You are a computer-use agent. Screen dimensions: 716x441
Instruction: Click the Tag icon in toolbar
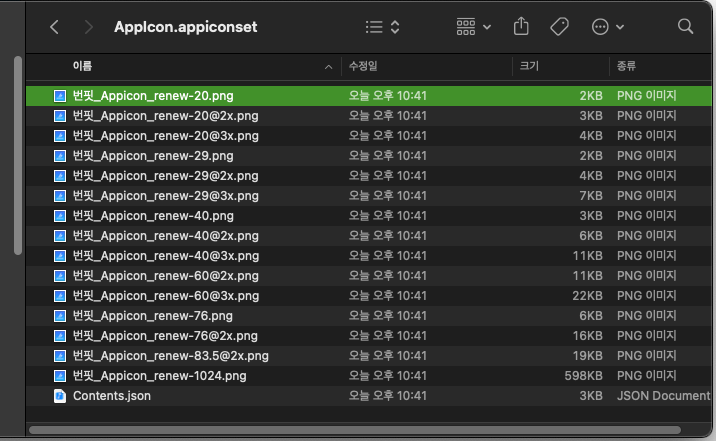(x=559, y=27)
